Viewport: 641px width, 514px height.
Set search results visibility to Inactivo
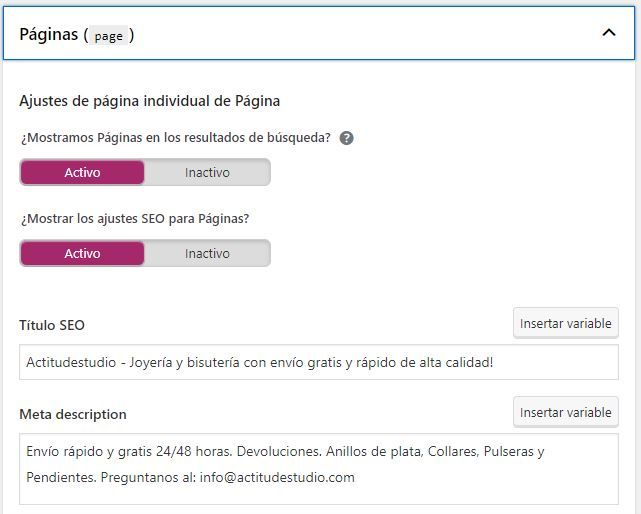tap(207, 173)
